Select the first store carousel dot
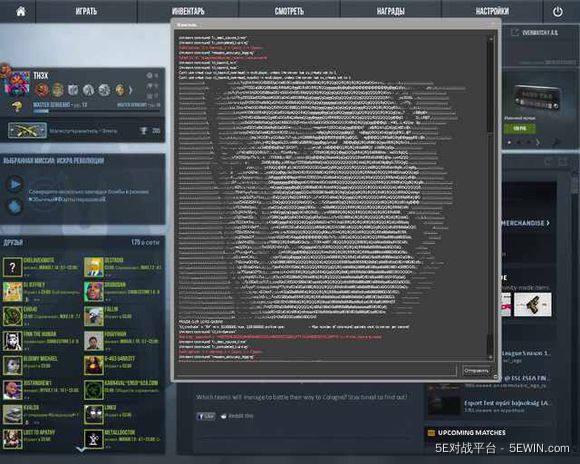The image size is (580, 464). point(509,142)
